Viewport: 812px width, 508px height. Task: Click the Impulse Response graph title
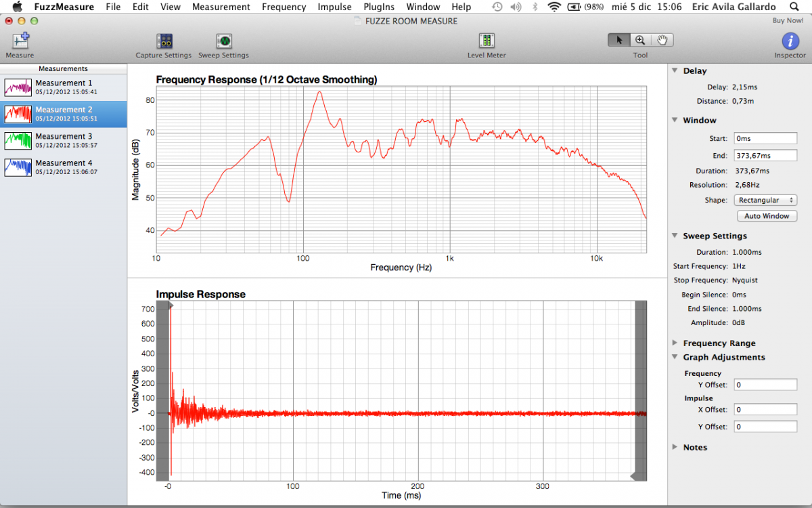[x=200, y=294]
